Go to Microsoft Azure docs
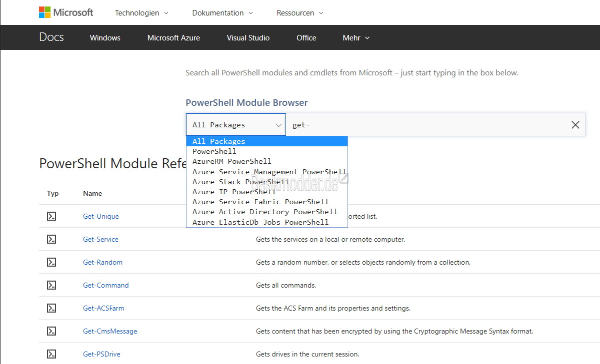Screen dimensions: 600x364 [173, 38]
